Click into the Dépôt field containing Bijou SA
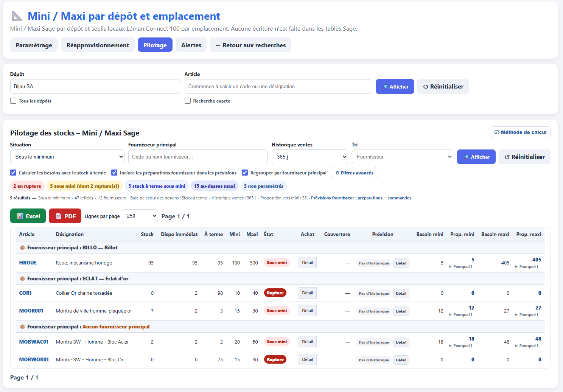Viewport: 563px width, 392px height. click(x=95, y=86)
